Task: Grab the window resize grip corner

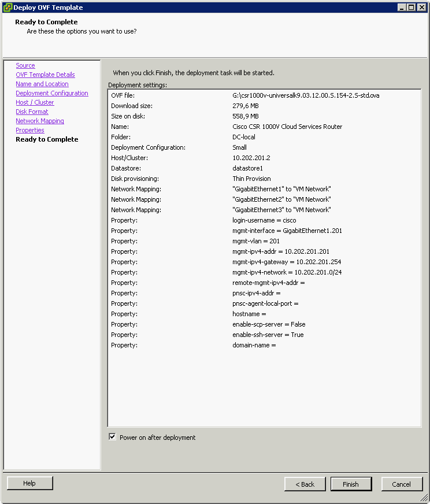Action: (x=425, y=499)
